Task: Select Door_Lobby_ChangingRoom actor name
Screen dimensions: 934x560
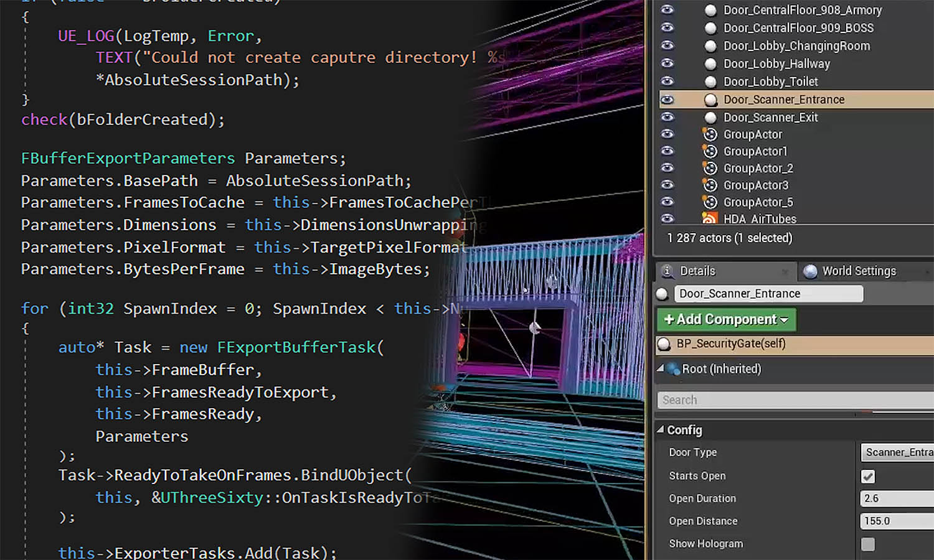Action: tap(796, 46)
